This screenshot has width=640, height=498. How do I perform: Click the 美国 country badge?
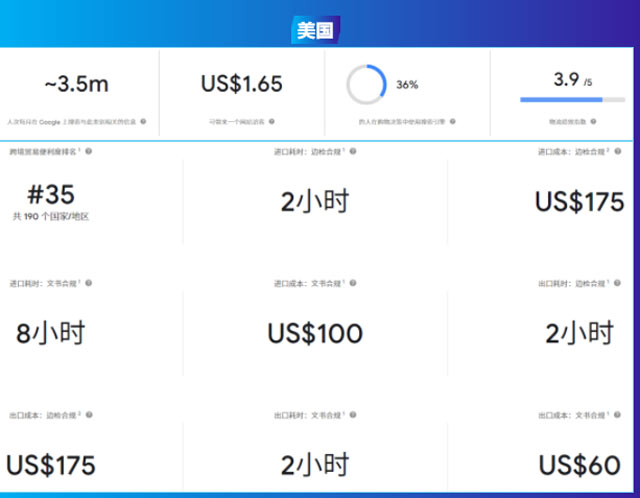(315, 30)
